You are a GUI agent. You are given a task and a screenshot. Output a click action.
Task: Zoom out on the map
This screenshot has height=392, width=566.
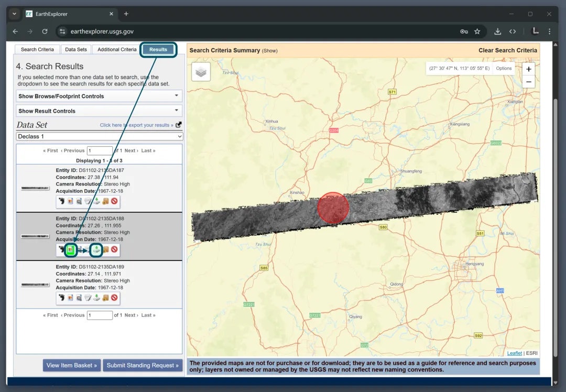[528, 82]
